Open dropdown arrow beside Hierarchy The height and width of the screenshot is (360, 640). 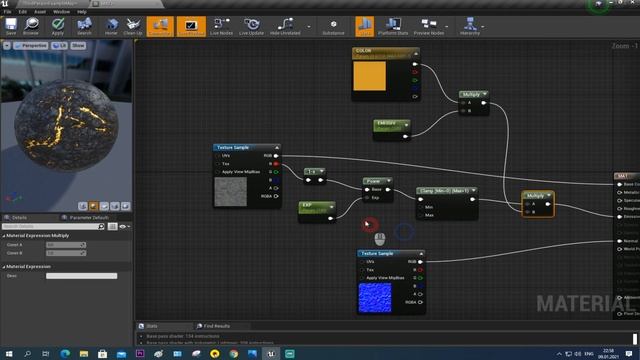pyautogui.click(x=483, y=27)
